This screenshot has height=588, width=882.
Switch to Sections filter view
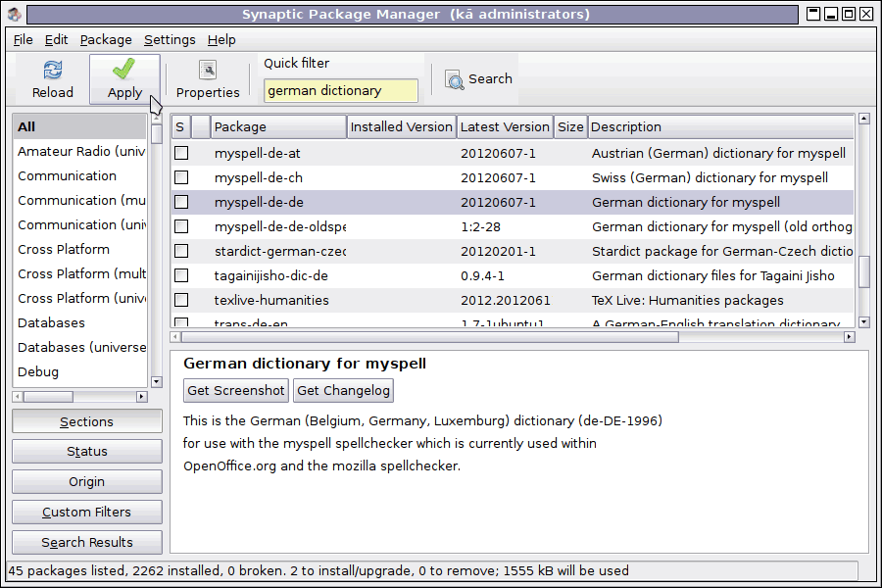86,421
